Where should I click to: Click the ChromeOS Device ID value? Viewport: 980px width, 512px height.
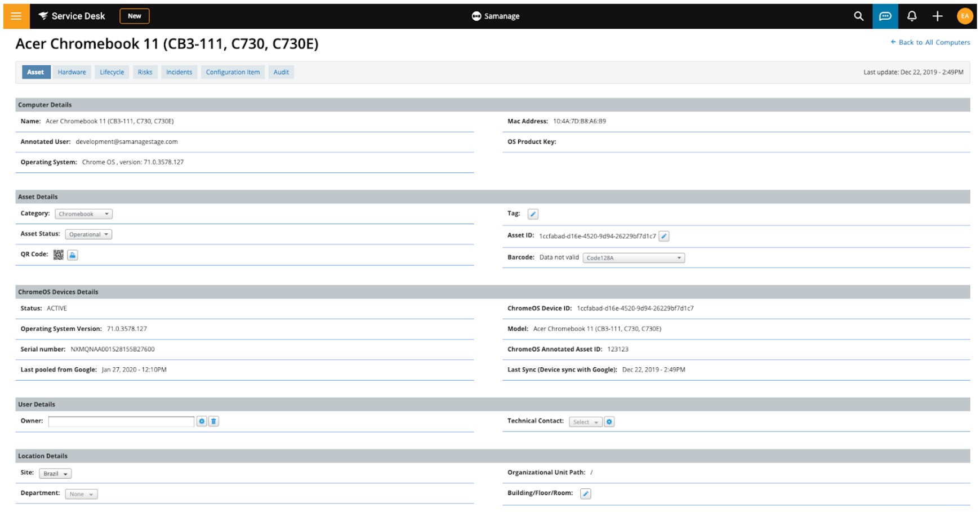click(x=635, y=309)
